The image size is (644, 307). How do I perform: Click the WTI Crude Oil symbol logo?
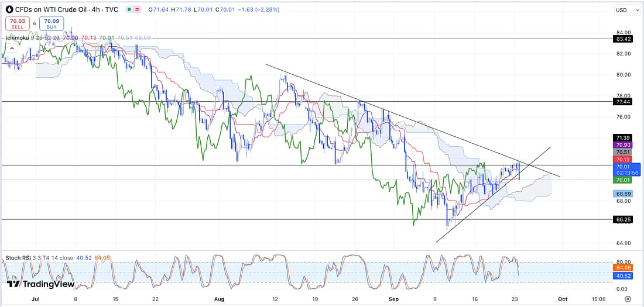click(8, 9)
